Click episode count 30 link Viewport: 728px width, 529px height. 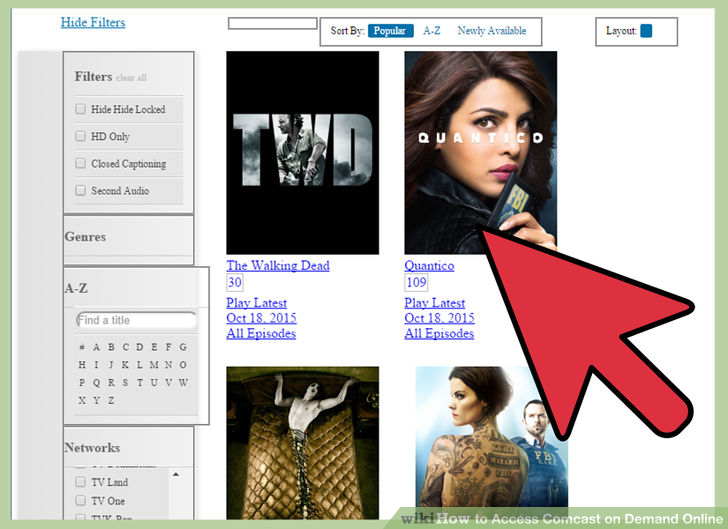(x=234, y=282)
